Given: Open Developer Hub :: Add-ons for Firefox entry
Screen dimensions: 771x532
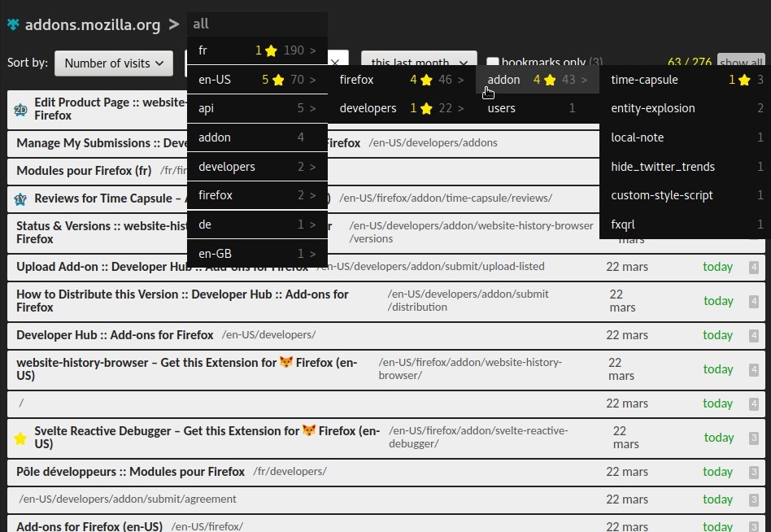Looking at the screenshot, I should point(386,335).
